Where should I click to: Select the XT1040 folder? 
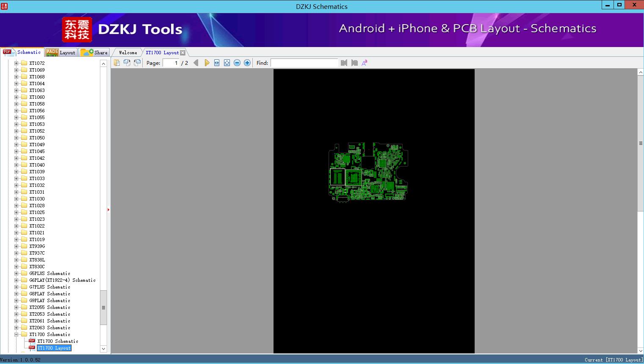pos(37,165)
